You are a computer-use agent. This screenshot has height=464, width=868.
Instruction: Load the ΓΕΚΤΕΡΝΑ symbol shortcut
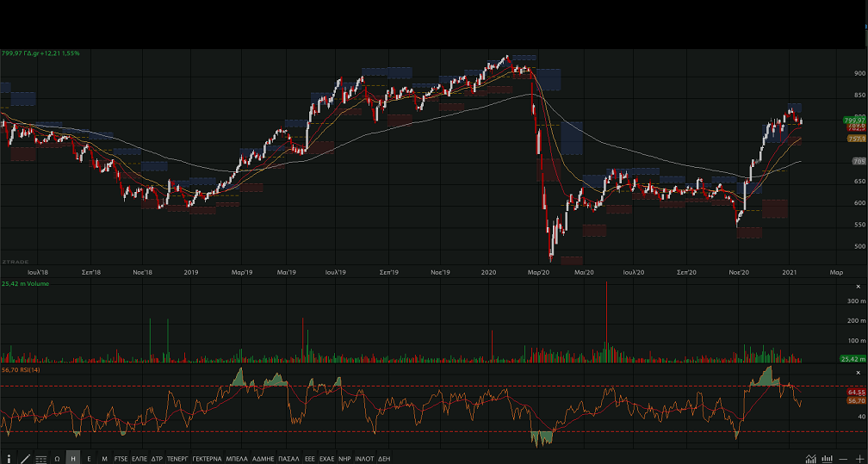tap(207, 459)
